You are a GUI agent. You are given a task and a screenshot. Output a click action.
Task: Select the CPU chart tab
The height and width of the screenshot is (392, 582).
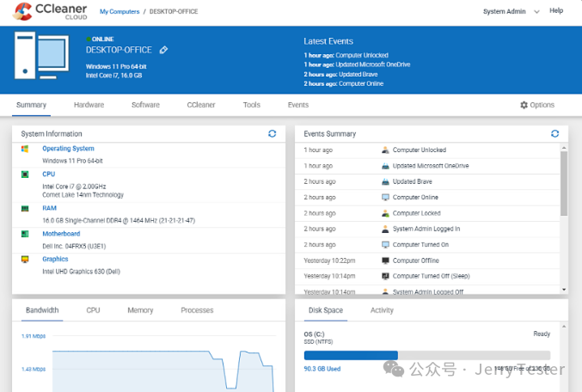click(x=93, y=310)
